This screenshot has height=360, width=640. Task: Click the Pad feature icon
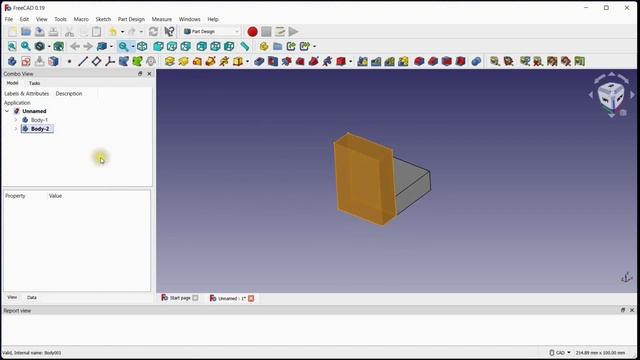(170, 61)
